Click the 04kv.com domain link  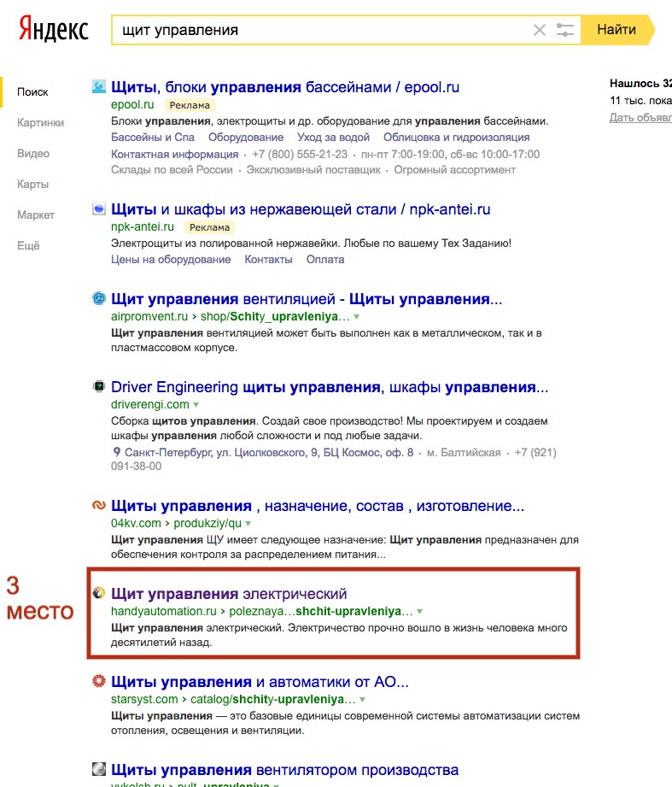coord(136,523)
